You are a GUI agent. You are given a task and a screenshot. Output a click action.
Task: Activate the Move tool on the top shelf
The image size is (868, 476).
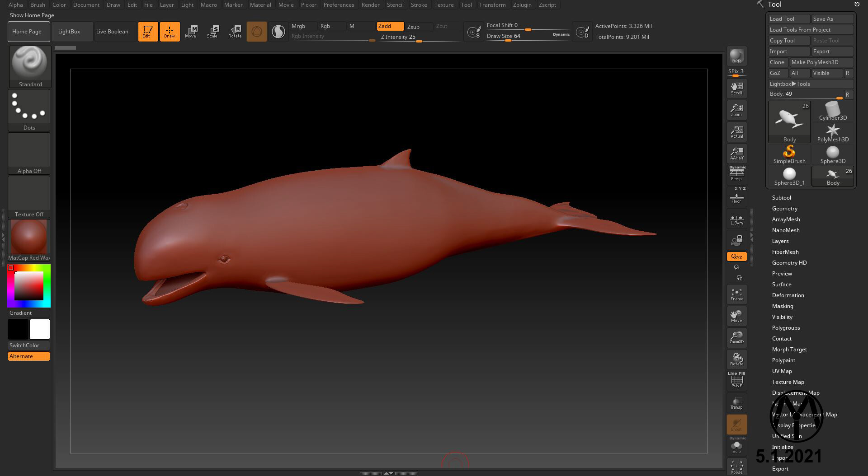coord(191,31)
